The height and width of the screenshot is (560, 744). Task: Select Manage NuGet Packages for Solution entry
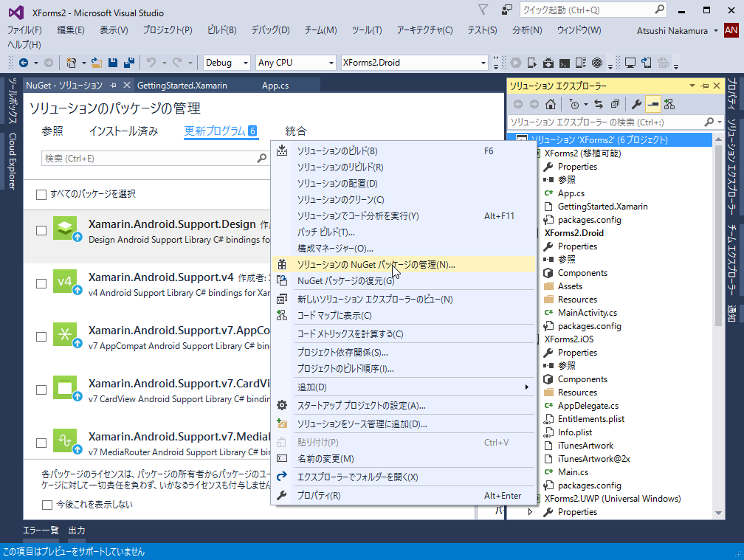click(404, 265)
